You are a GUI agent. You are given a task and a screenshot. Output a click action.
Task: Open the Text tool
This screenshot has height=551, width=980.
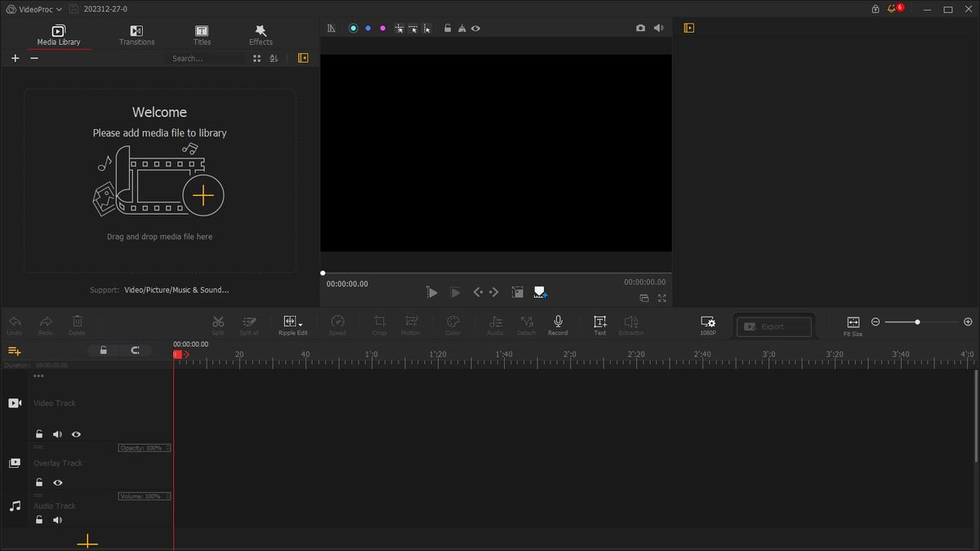pyautogui.click(x=599, y=324)
